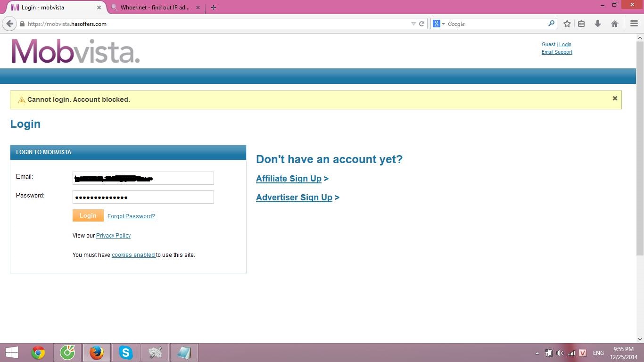The height and width of the screenshot is (362, 644).
Task: Reload the current page
Action: (422, 24)
